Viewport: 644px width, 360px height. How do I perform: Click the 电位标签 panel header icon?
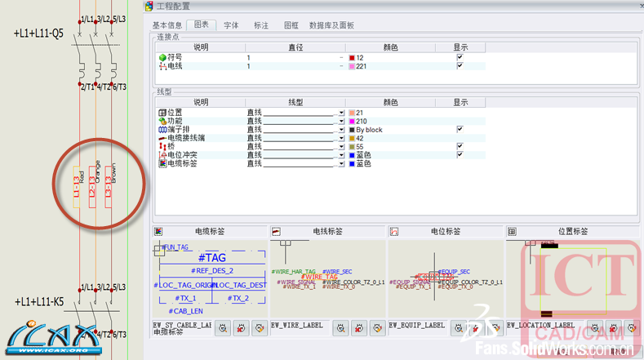[x=394, y=232]
